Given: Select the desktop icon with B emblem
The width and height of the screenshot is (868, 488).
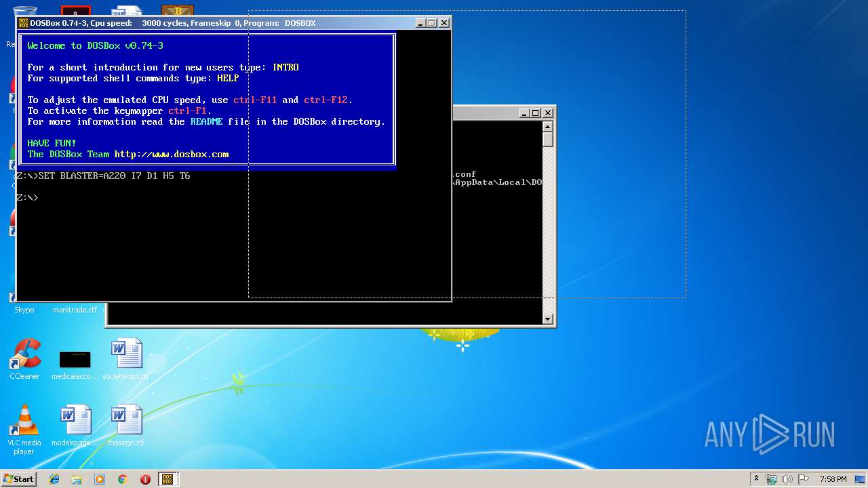Looking at the screenshot, I should pyautogui.click(x=178, y=12).
